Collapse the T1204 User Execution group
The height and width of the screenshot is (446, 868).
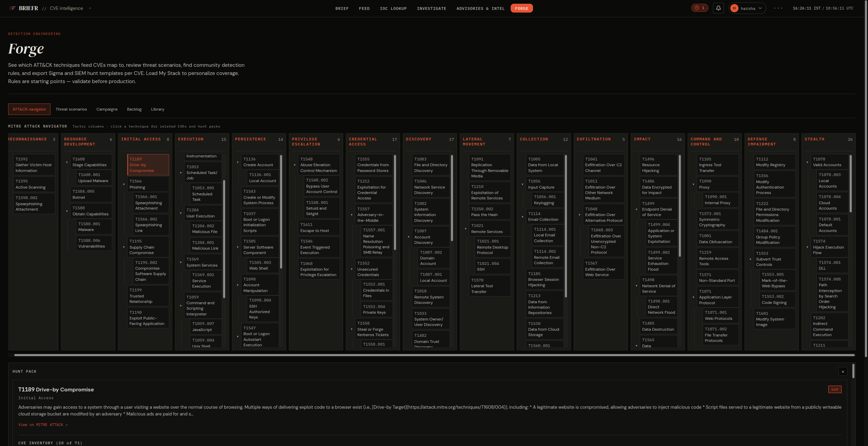tap(181, 213)
